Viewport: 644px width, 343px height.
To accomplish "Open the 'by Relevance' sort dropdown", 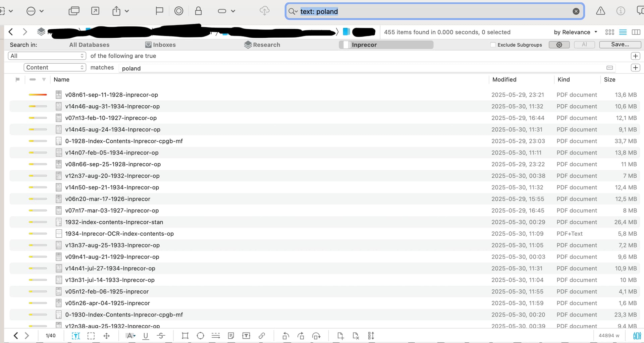I will (575, 32).
